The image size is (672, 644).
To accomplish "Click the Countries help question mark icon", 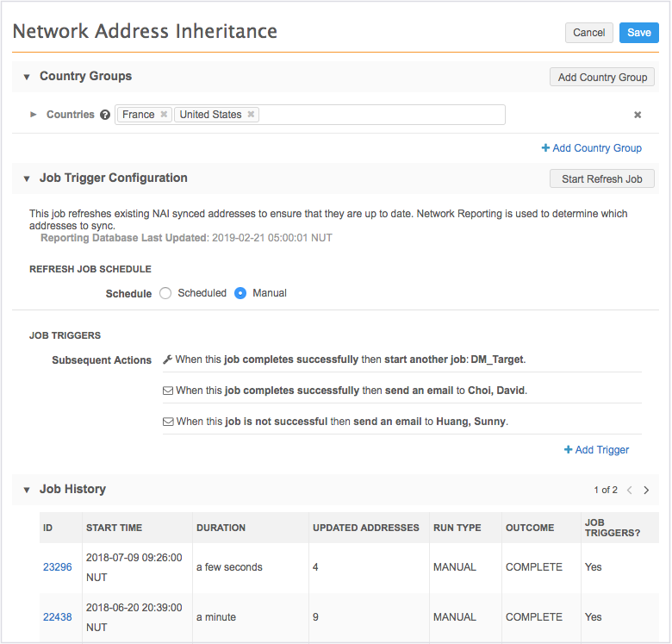I will (x=105, y=115).
